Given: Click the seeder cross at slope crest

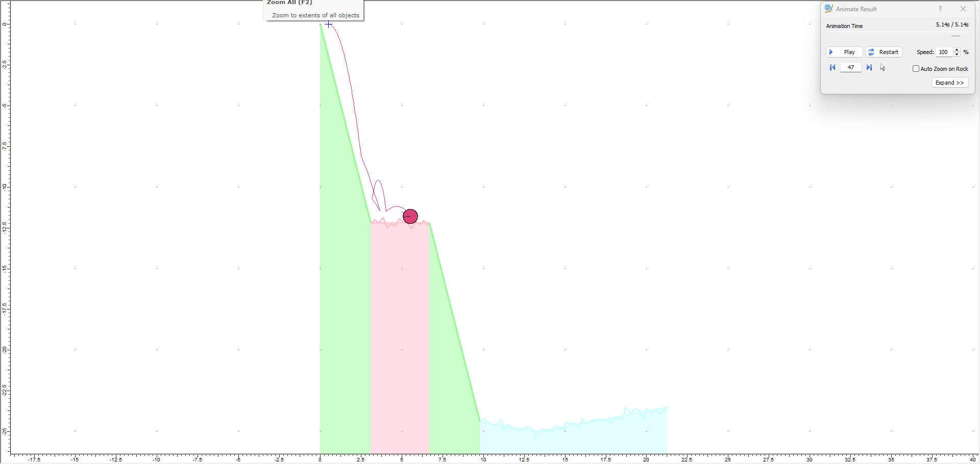Looking at the screenshot, I should (328, 24).
